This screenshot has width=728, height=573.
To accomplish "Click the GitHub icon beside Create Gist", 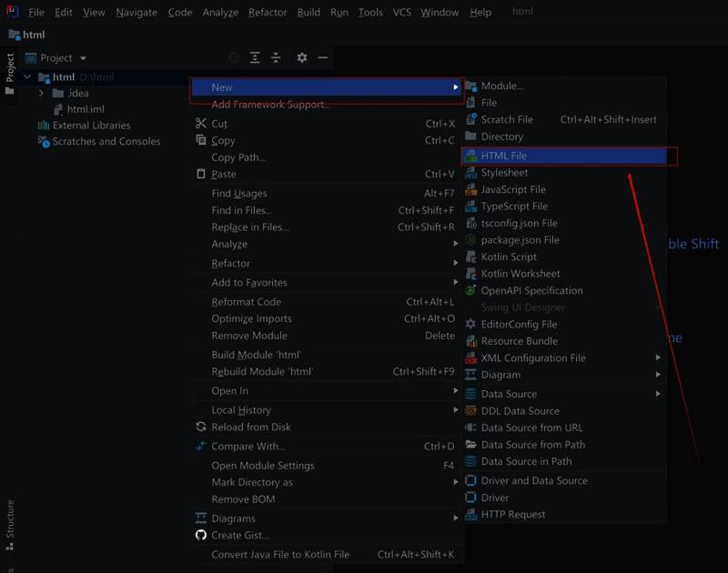I will (201, 535).
